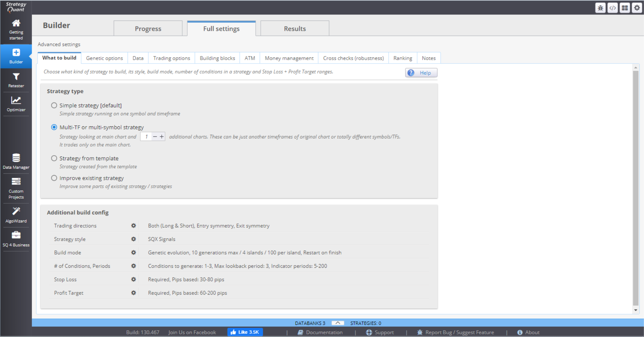
Task: Switch to the Full settings tab
Action: pos(221,29)
